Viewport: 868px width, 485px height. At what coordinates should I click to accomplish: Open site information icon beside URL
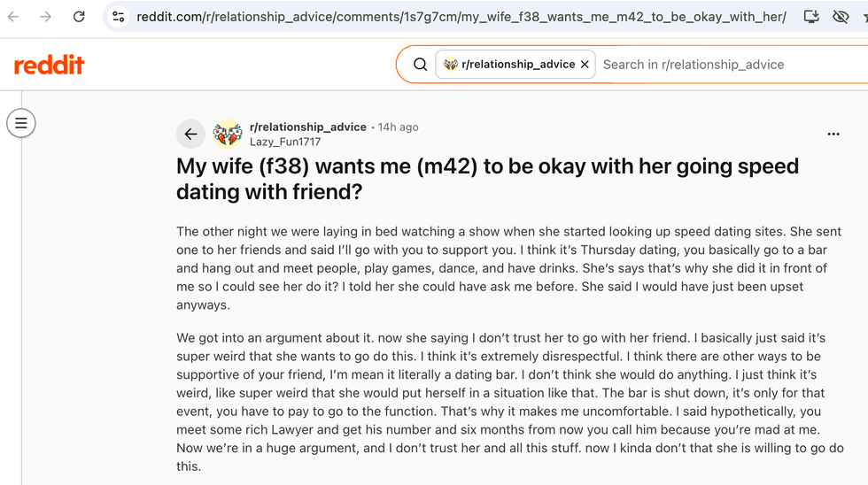pyautogui.click(x=118, y=17)
